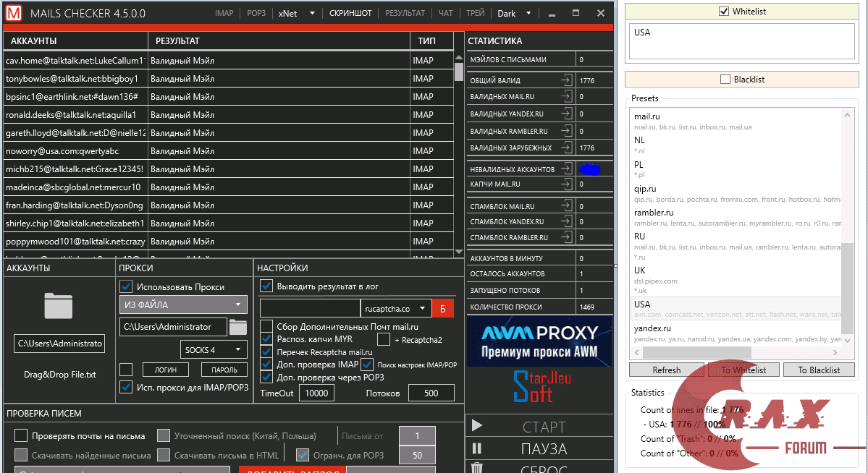Image resolution: width=868 pixels, height=473 pixels.
Task: Toggle the Использовать Прокси checkbox
Action: pyautogui.click(x=126, y=286)
